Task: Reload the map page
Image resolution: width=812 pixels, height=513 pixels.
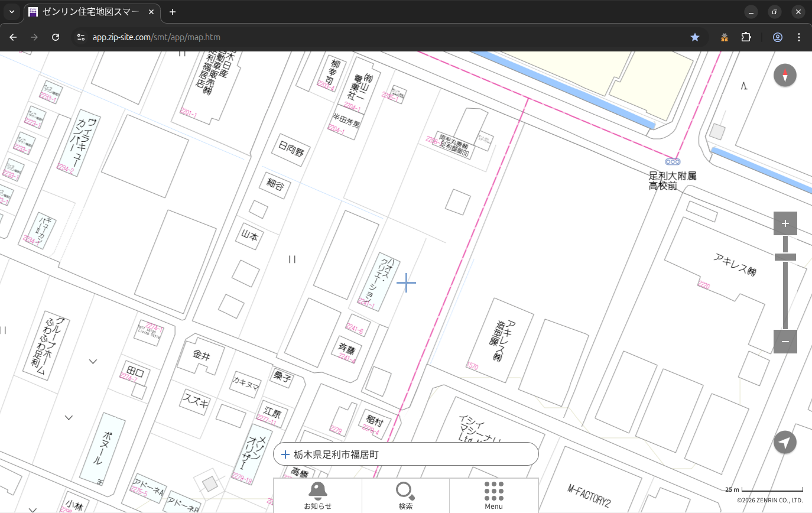Action: point(56,37)
